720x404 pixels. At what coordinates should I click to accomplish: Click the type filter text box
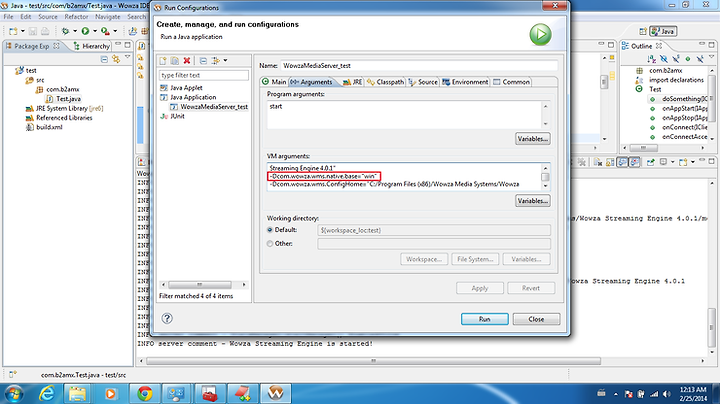tap(204, 75)
